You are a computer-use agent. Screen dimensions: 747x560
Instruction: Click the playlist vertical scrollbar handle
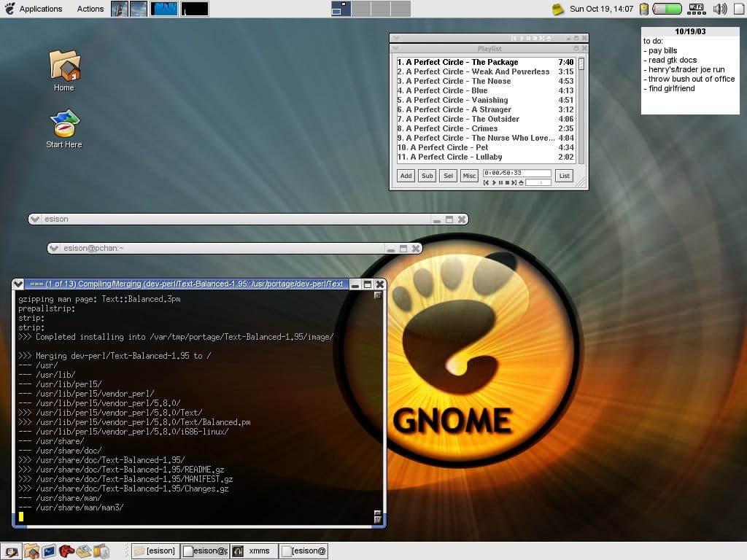coord(581,64)
